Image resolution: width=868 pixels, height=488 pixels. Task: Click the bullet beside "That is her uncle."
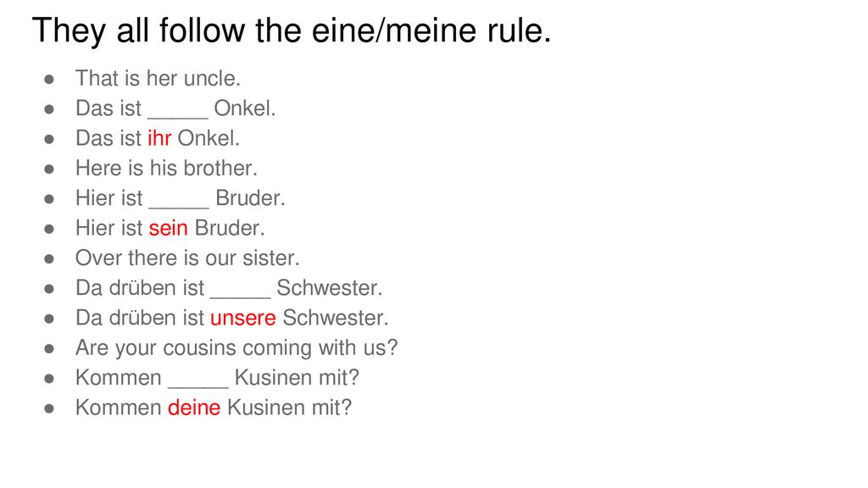(49, 80)
